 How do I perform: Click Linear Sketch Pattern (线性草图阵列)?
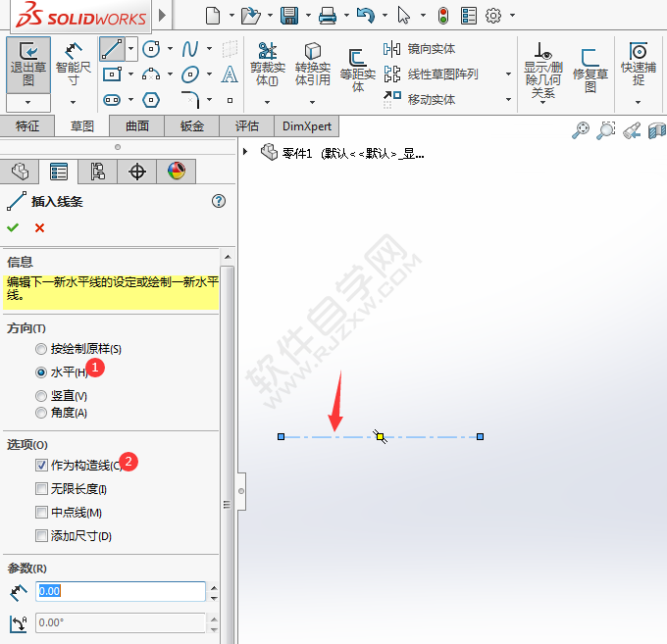(431, 74)
